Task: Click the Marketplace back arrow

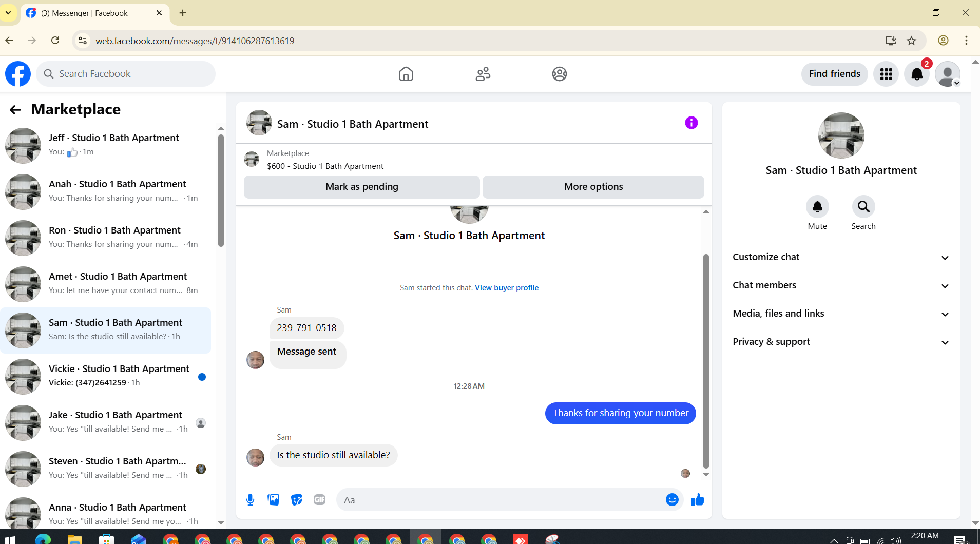Action: pyautogui.click(x=15, y=109)
